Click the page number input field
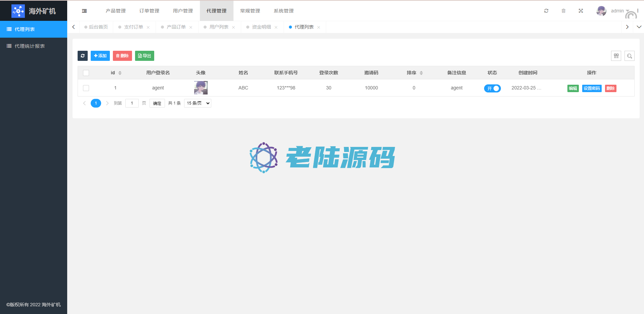The image size is (644, 314). tap(132, 103)
